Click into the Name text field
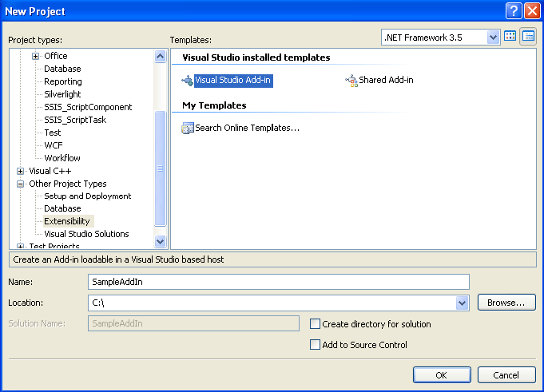Viewport: 544px width, 392px height. coord(279,282)
